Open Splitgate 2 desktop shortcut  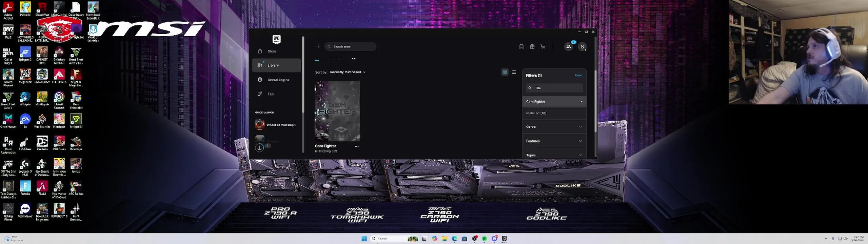[25, 54]
